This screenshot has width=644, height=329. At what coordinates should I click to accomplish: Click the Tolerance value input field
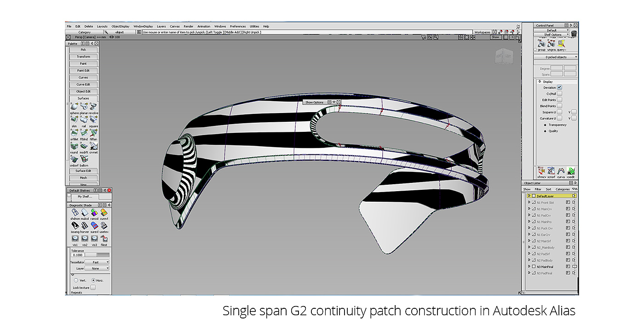tap(77, 255)
